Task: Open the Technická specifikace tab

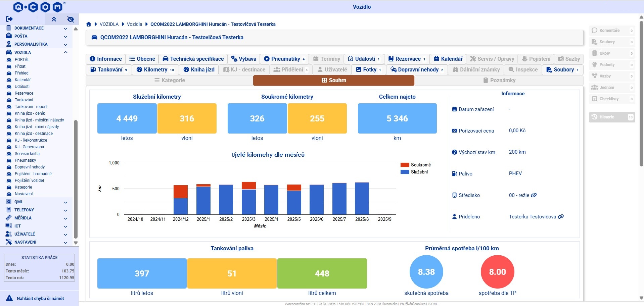Action: tap(193, 59)
